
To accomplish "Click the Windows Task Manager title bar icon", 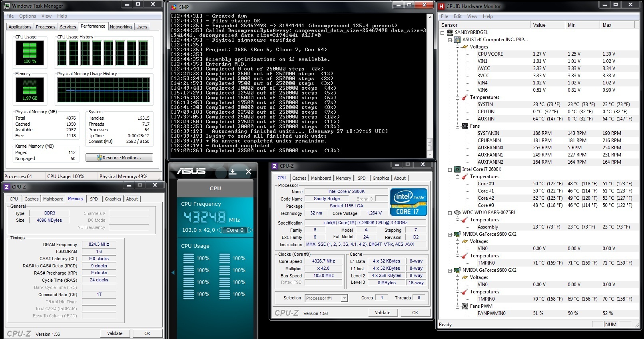I will tap(8, 6).
